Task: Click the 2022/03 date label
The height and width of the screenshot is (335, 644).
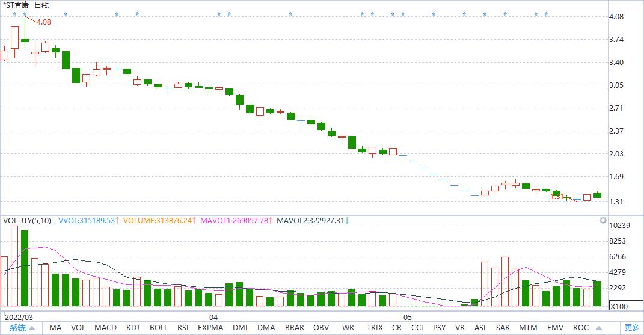Action: click(x=19, y=318)
